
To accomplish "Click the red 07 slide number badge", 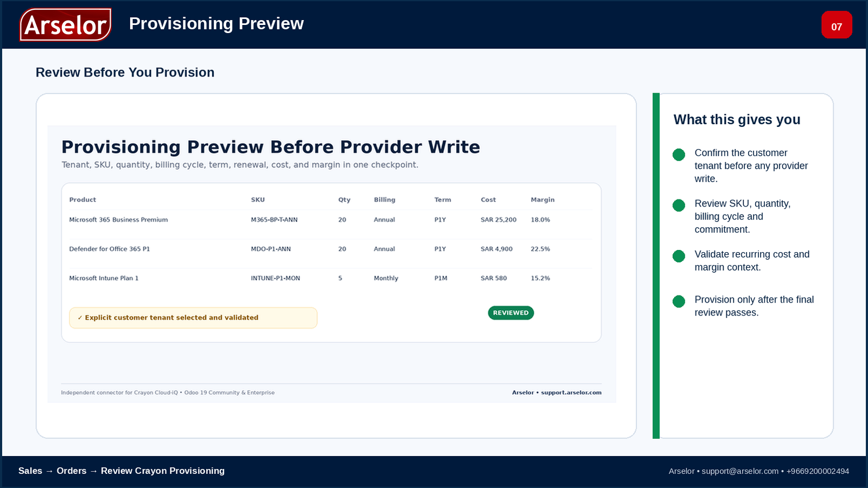I will (837, 25).
